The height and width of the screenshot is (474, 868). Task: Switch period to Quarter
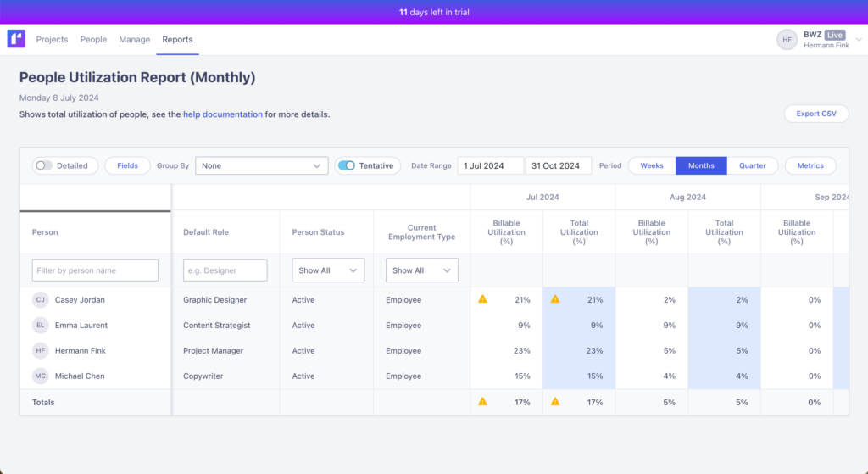point(753,165)
